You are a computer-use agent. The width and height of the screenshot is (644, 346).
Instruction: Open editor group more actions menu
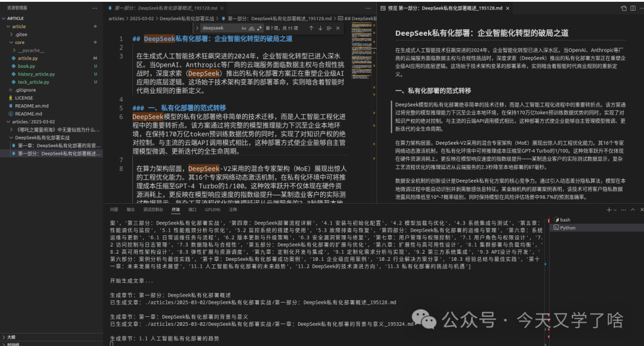(368, 8)
